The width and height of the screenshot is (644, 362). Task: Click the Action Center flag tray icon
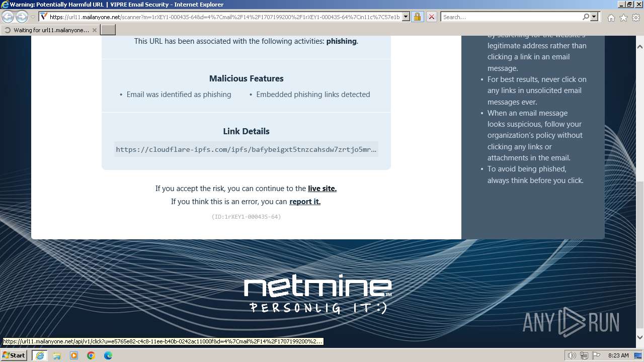point(596,355)
